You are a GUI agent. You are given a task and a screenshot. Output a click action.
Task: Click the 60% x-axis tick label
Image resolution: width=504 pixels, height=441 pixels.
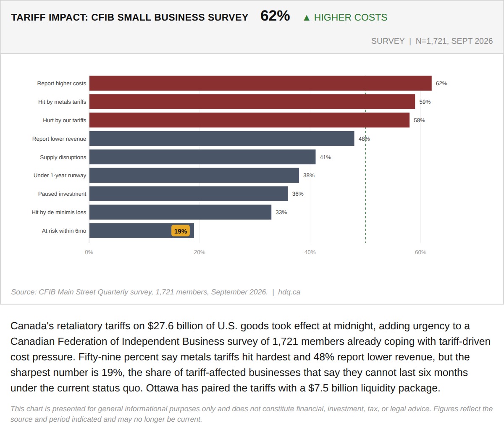pos(420,252)
